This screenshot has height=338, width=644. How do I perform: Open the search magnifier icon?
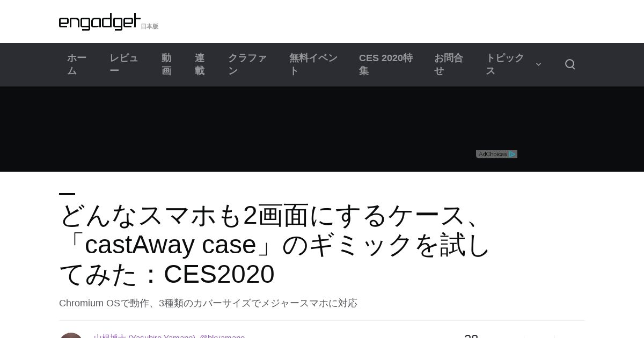pos(570,64)
